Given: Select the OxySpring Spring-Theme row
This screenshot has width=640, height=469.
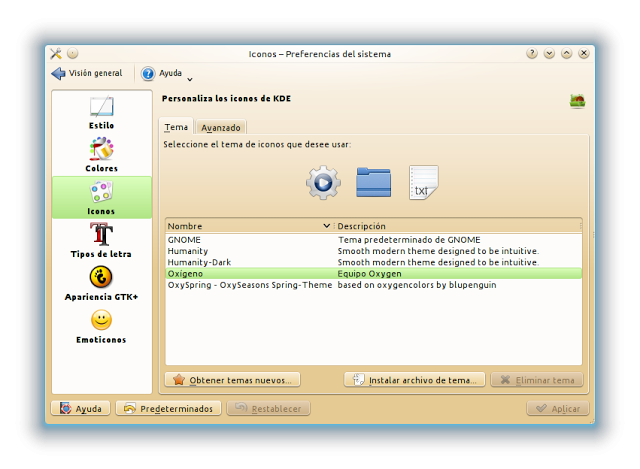Looking at the screenshot, I should tap(250, 285).
